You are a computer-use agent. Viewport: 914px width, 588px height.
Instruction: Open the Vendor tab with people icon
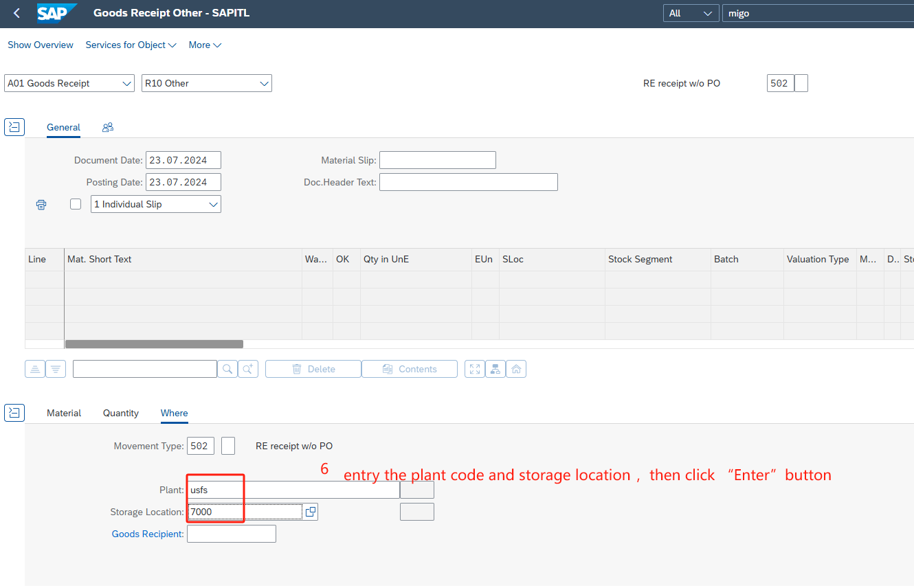point(107,127)
